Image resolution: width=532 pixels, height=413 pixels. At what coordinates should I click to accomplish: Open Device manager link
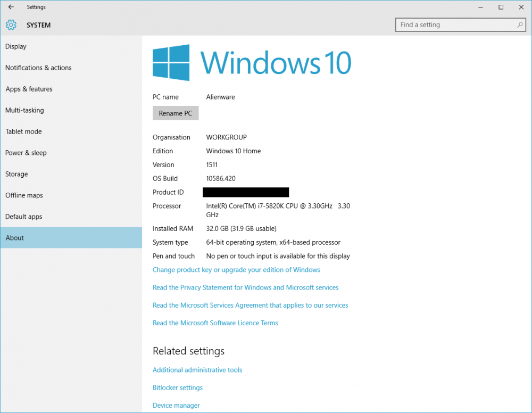(x=176, y=405)
